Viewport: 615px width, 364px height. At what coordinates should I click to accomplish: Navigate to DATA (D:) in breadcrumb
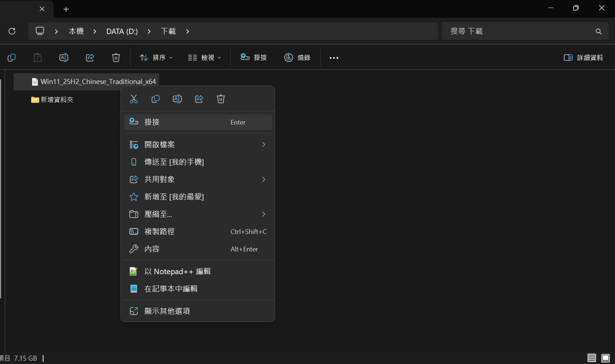click(x=122, y=32)
